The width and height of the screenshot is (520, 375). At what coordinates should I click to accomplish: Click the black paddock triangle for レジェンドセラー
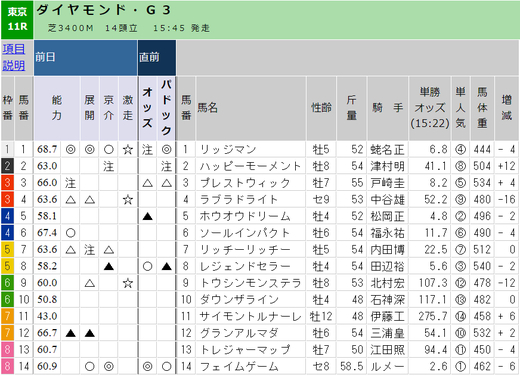point(167,266)
